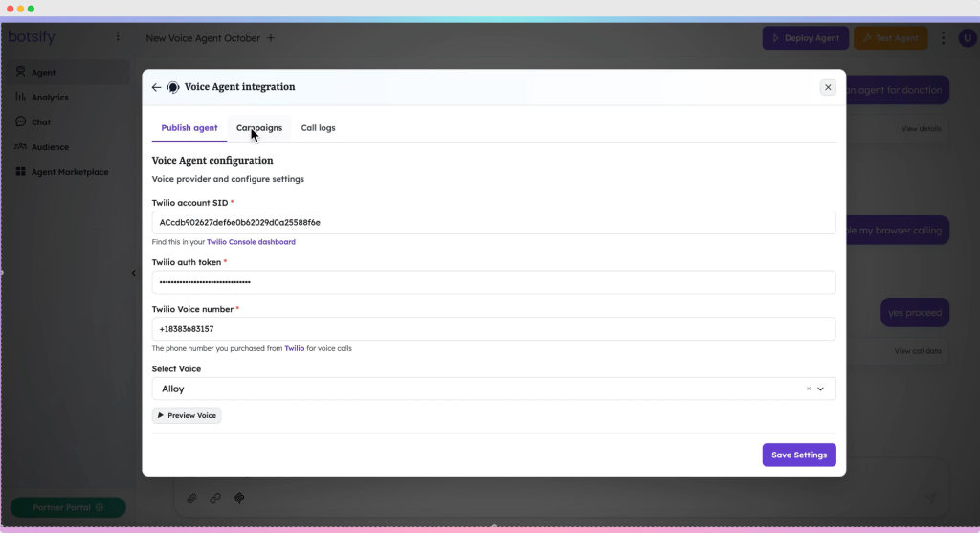Open Chat in the sidebar
The image size is (980, 533).
[x=68, y=122]
